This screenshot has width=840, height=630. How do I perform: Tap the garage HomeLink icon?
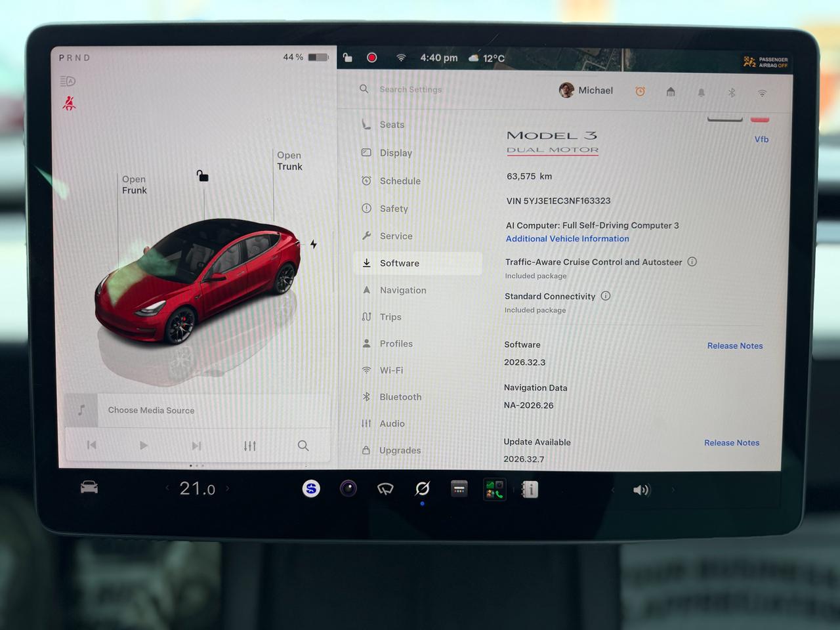pos(671,92)
